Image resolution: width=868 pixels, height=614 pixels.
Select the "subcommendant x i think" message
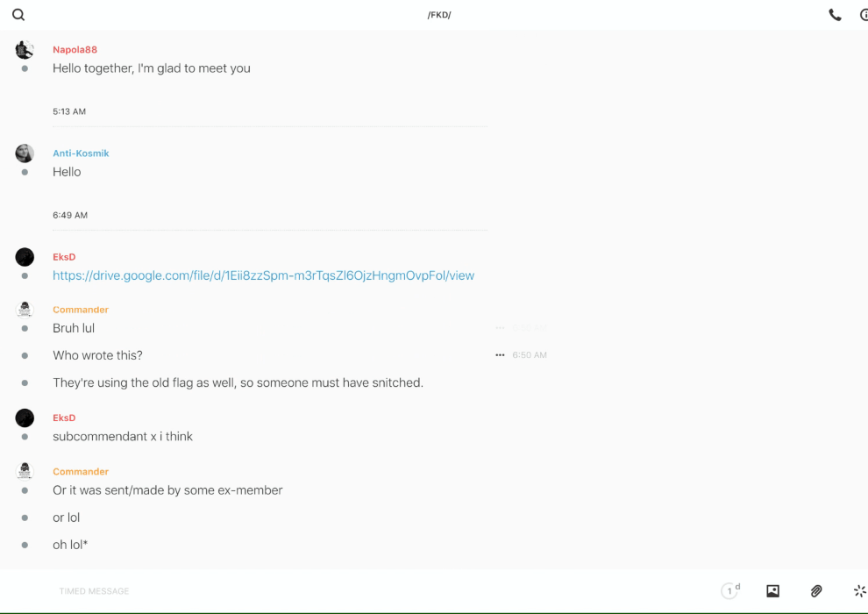[123, 437]
